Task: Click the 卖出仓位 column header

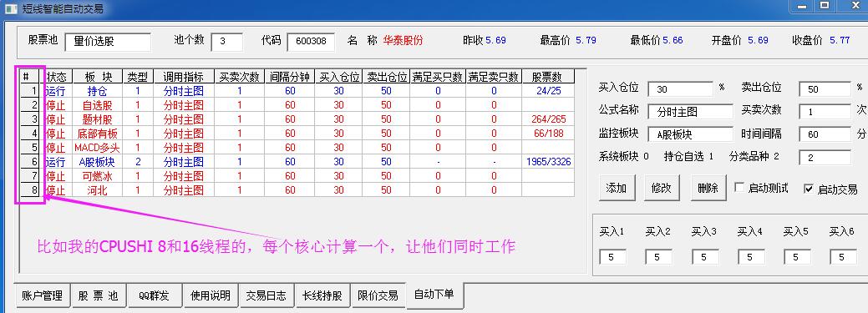Action: pos(387,77)
